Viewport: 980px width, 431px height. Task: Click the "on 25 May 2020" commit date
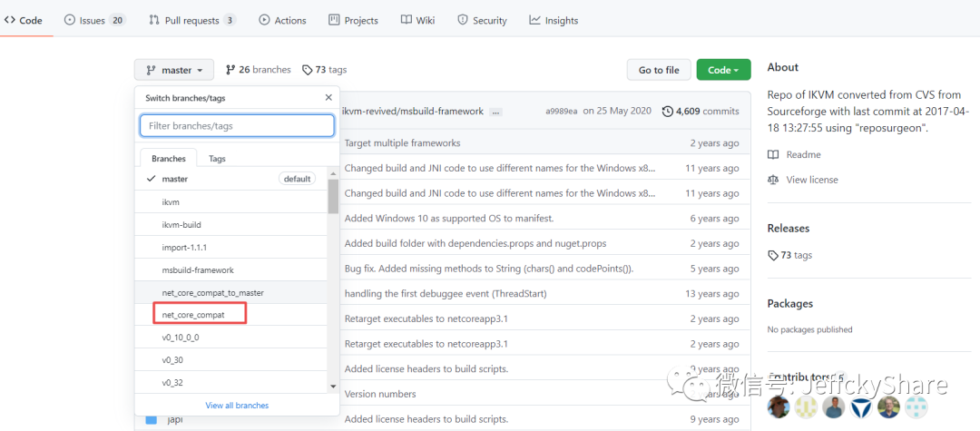(617, 112)
